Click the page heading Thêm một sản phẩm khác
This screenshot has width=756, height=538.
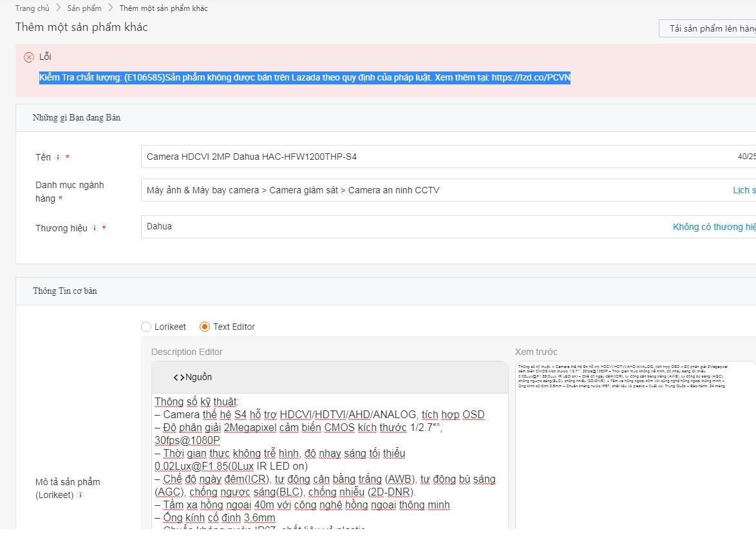coord(82,27)
